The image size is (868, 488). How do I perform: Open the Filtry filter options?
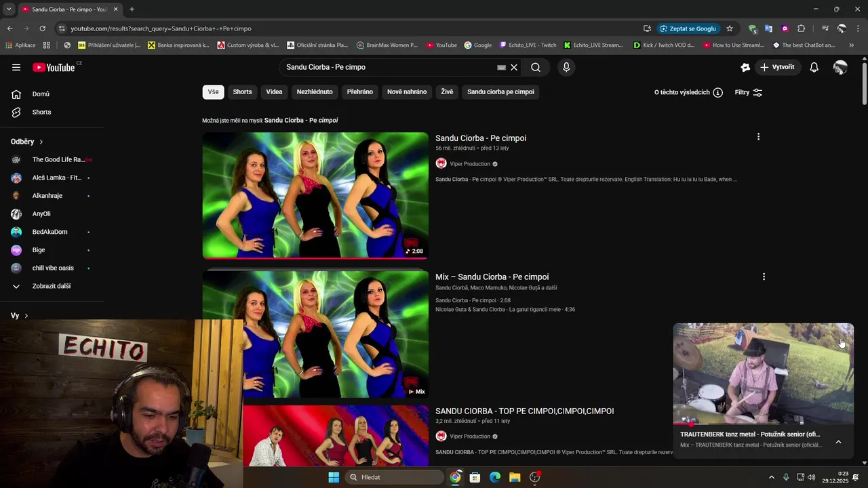coord(749,92)
